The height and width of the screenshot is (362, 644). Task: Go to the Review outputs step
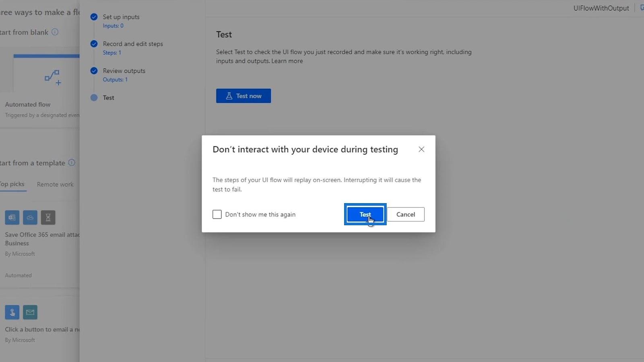point(124,71)
